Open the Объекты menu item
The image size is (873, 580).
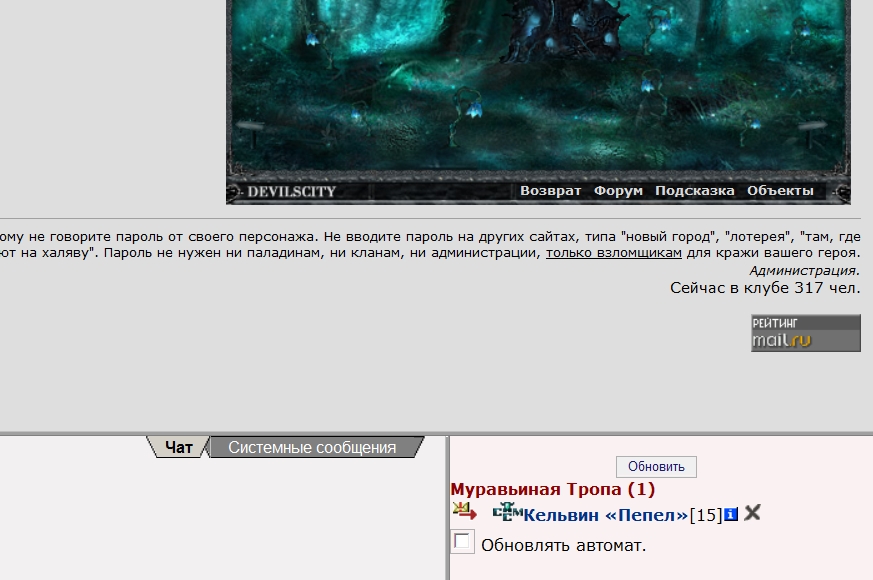[780, 191]
